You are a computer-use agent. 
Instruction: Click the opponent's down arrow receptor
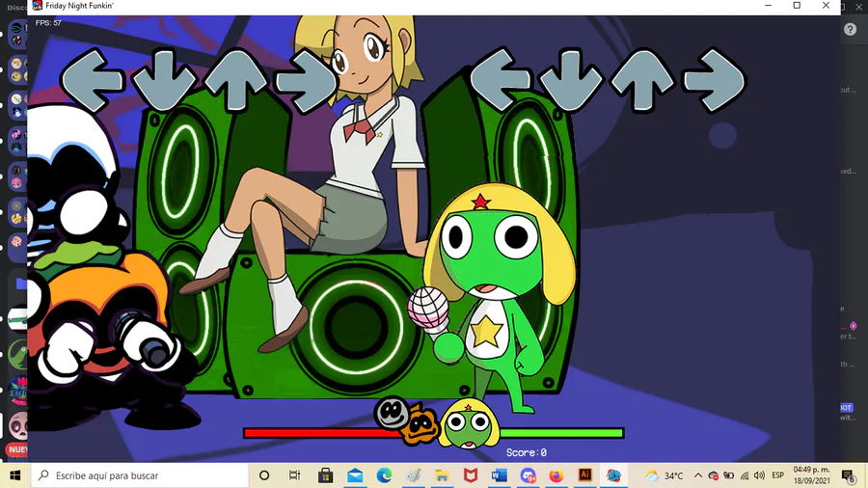point(163,80)
